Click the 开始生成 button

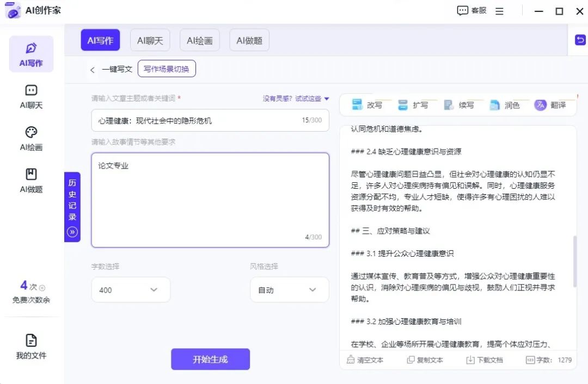point(210,360)
